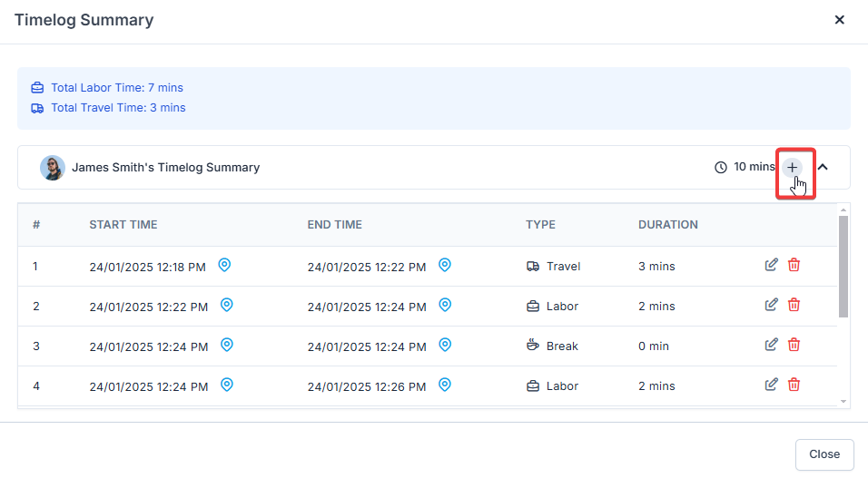Edit the Break timelog entry
Viewport: 868px width, 478px height.
(772, 345)
